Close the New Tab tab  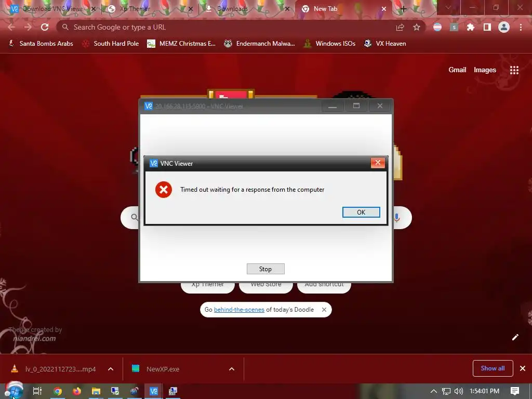coord(384,9)
